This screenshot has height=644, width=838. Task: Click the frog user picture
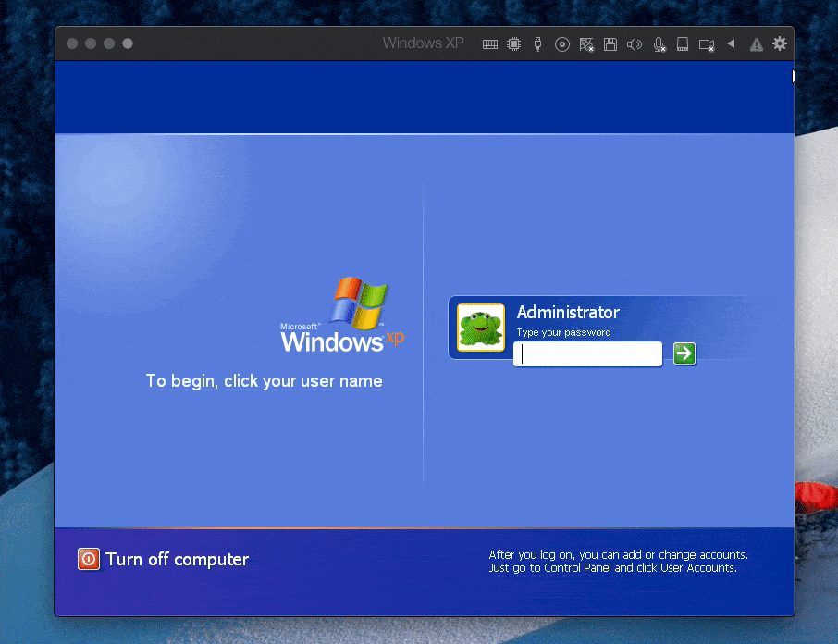point(480,328)
